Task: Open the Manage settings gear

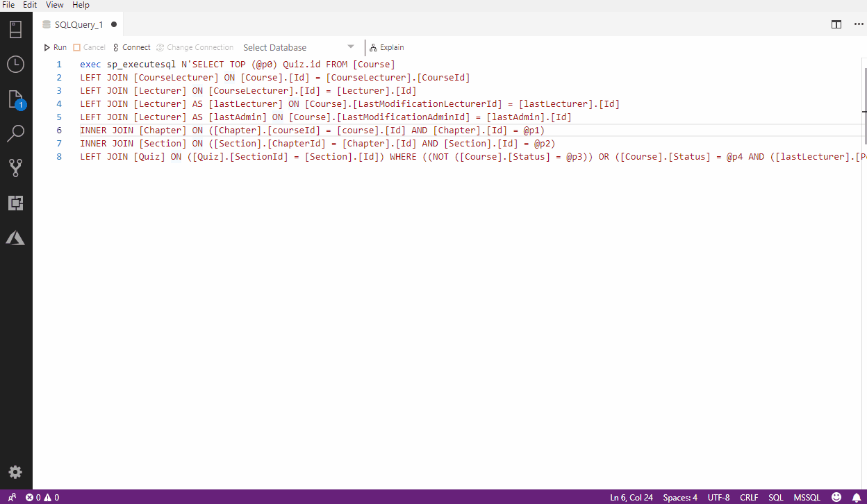Action: click(x=15, y=471)
